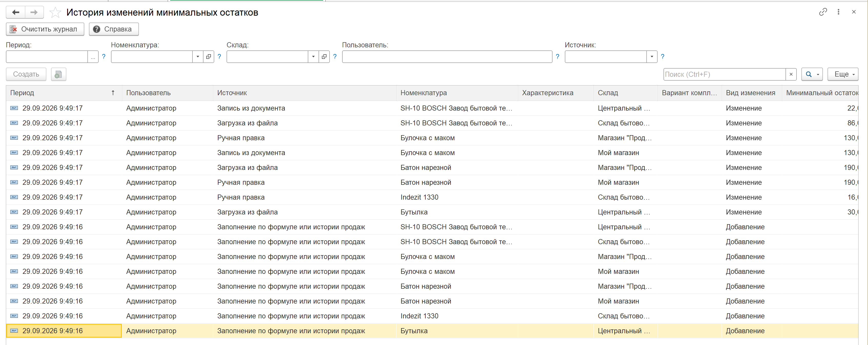Show help question mark next to Период
This screenshot has width=868, height=345.
(104, 57)
